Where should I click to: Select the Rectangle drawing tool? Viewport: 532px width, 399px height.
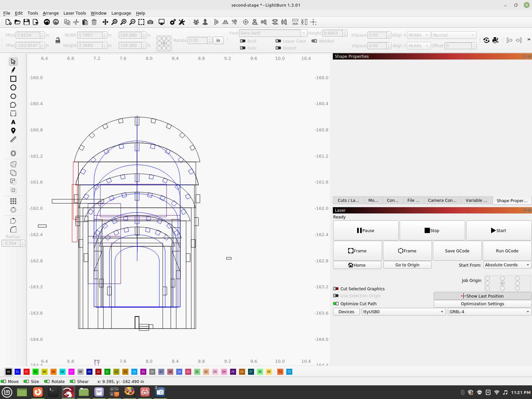(x=13, y=79)
